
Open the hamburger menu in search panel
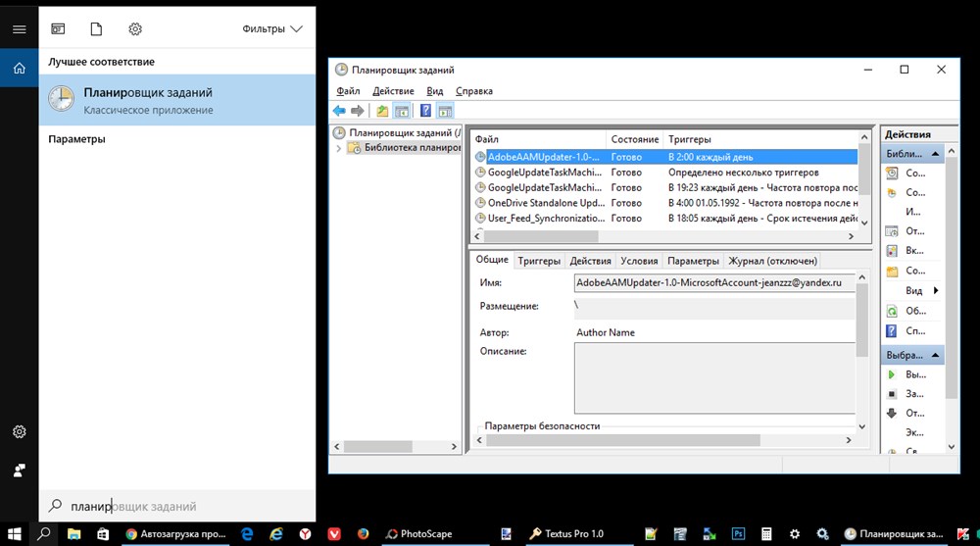pos(19,29)
